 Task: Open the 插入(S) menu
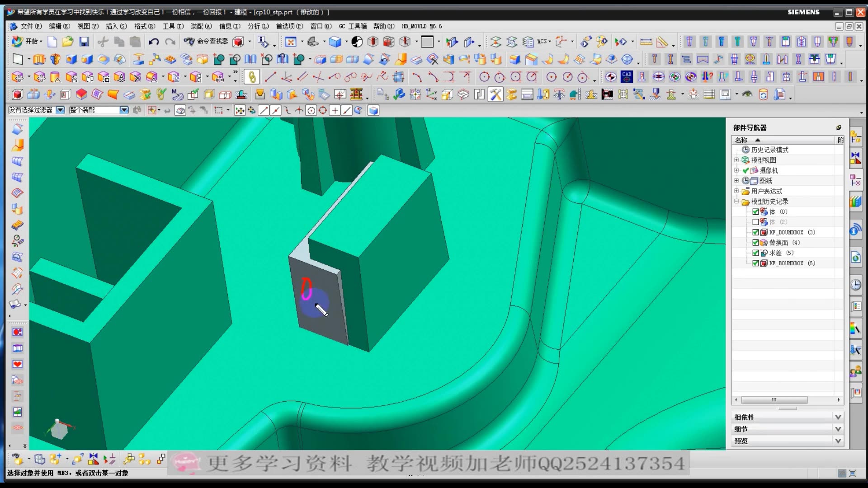[x=116, y=26]
